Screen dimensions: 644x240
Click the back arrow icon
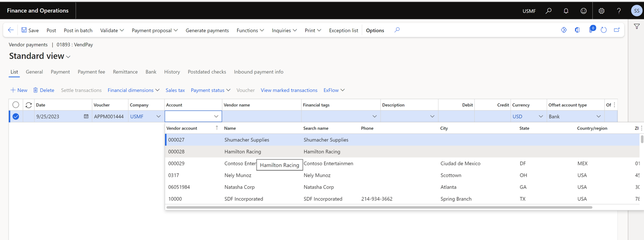11,30
